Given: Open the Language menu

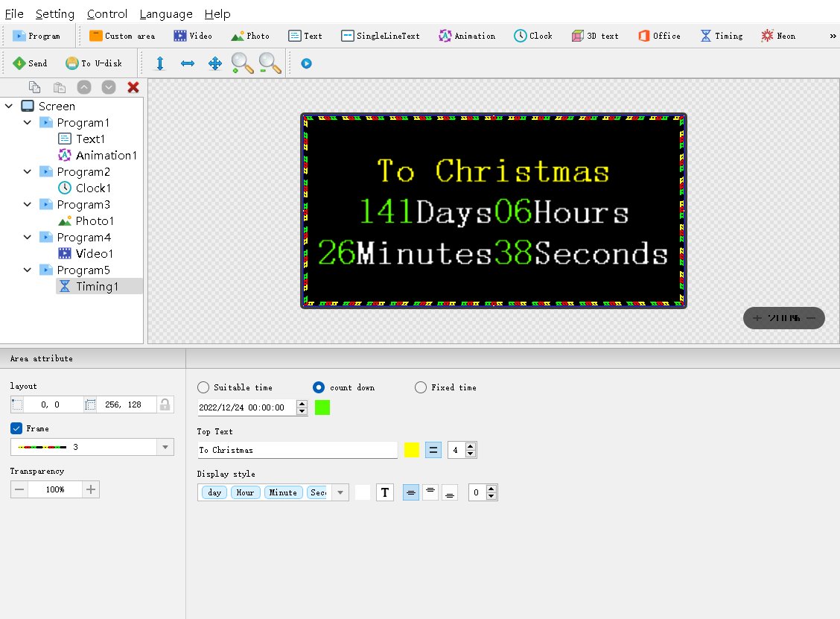Looking at the screenshot, I should 166,14.
